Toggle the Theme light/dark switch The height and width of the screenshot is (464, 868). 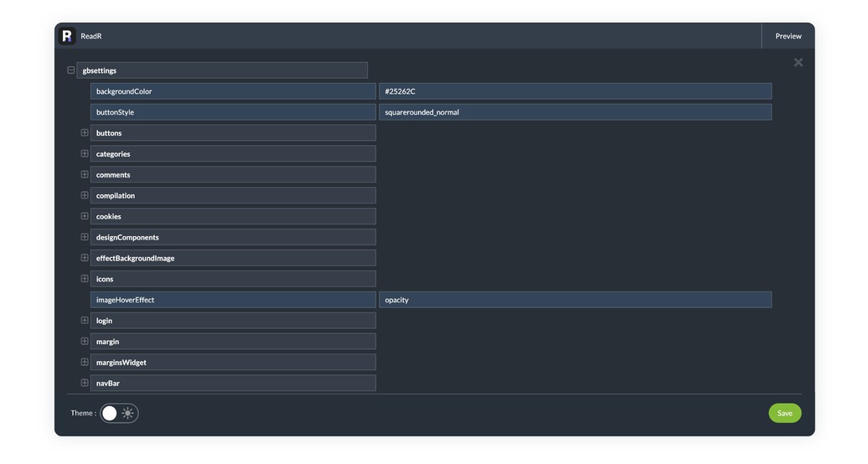pos(119,413)
